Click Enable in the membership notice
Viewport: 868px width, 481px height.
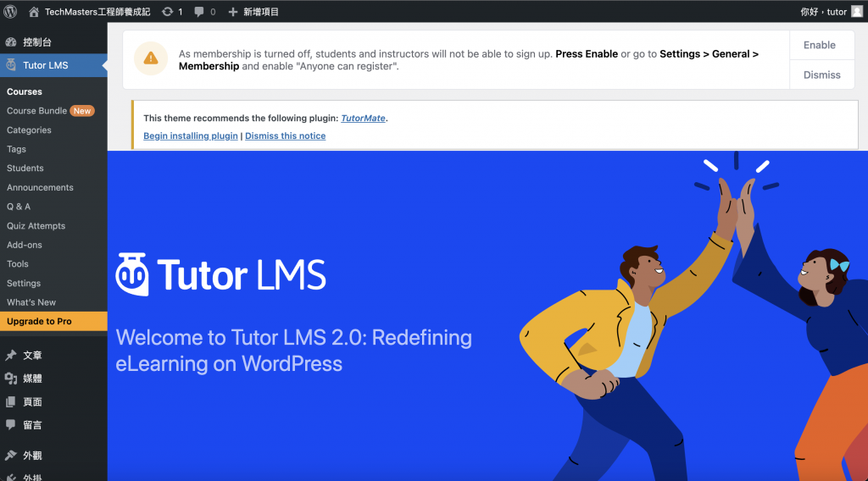820,45
